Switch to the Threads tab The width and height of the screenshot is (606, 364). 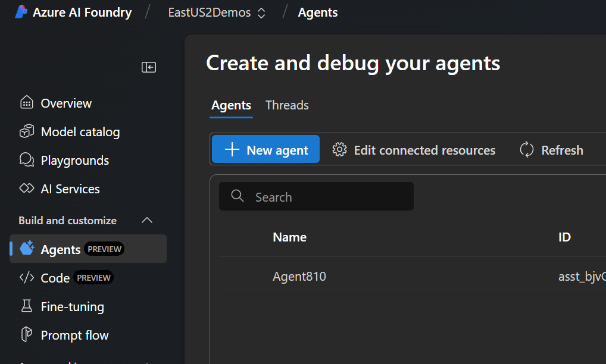click(287, 105)
